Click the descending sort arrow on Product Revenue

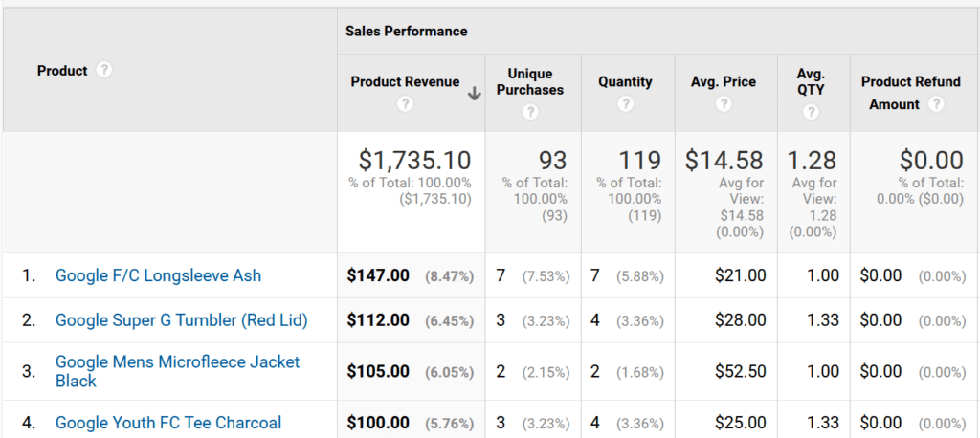(475, 94)
